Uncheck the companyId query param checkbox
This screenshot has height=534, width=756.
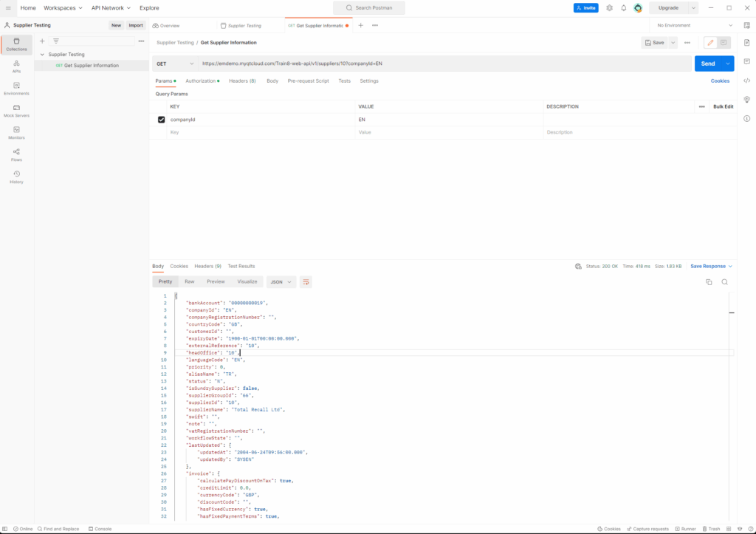coord(162,120)
